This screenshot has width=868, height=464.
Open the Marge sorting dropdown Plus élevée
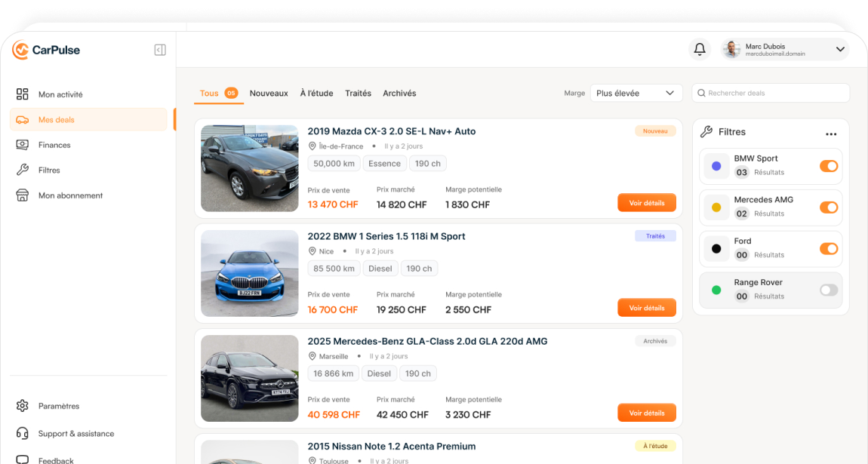636,93
